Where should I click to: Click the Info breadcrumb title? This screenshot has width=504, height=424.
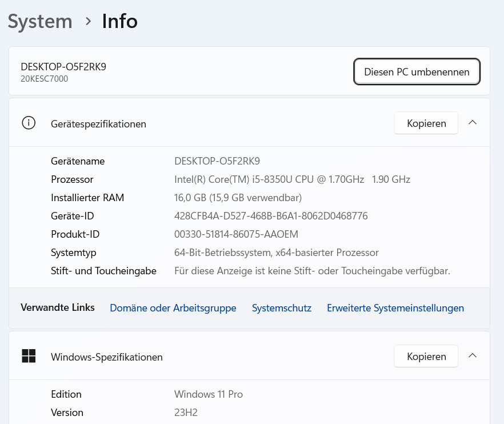click(x=119, y=21)
